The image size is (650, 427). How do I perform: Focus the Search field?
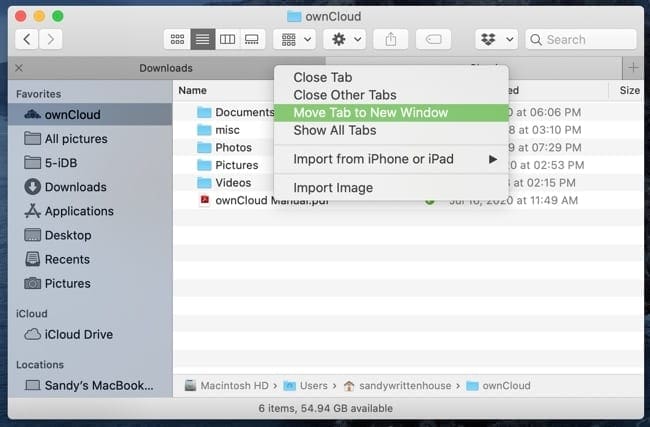coord(581,39)
